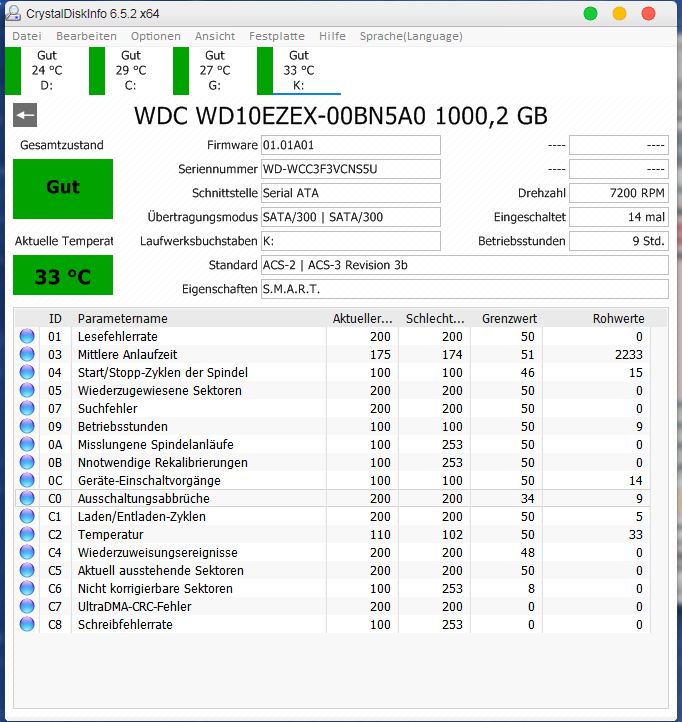
Task: Select status orb for Mittlere Anlaufzeit row
Action: coord(27,354)
